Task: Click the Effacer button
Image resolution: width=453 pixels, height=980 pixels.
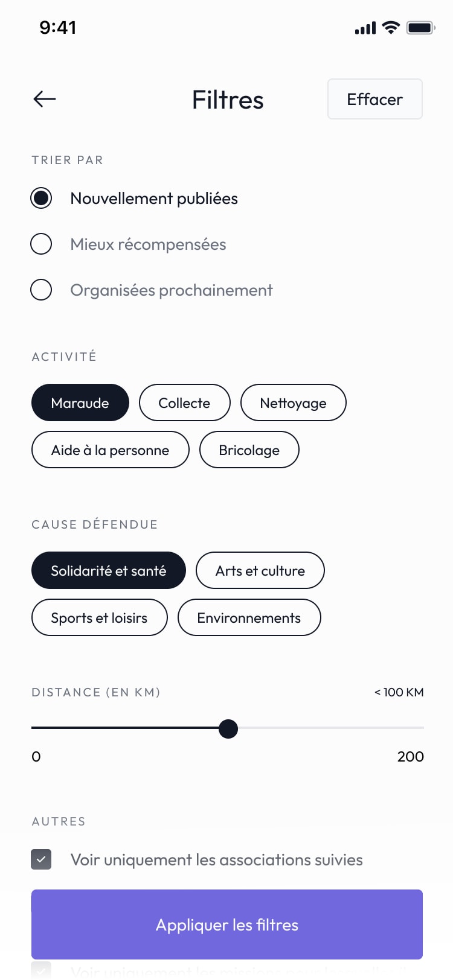Action: [375, 99]
